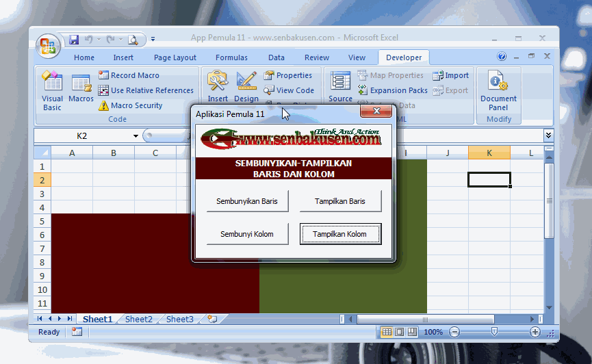
Task: Open the Review tab
Action: tap(317, 57)
